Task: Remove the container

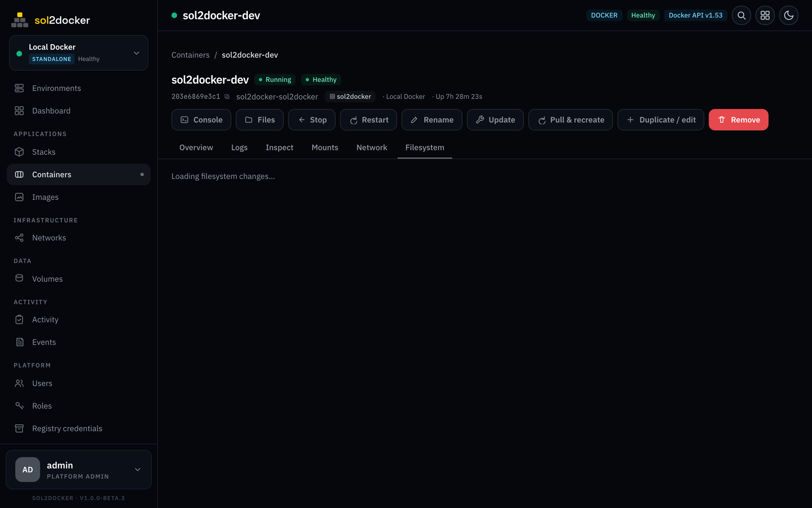Action: point(738,119)
